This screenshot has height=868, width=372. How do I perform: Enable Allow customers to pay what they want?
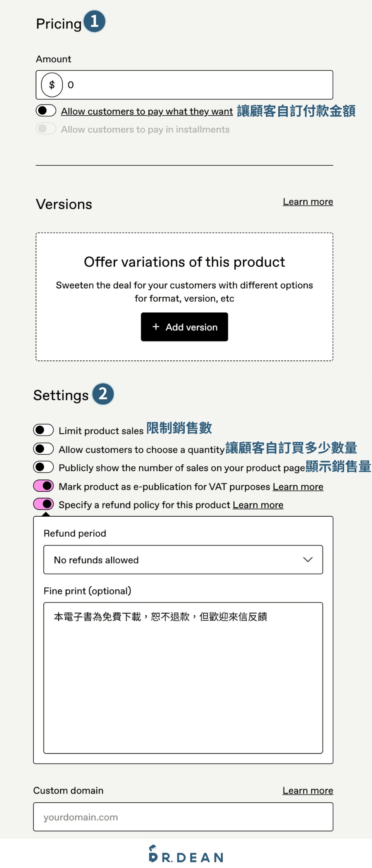(x=46, y=110)
